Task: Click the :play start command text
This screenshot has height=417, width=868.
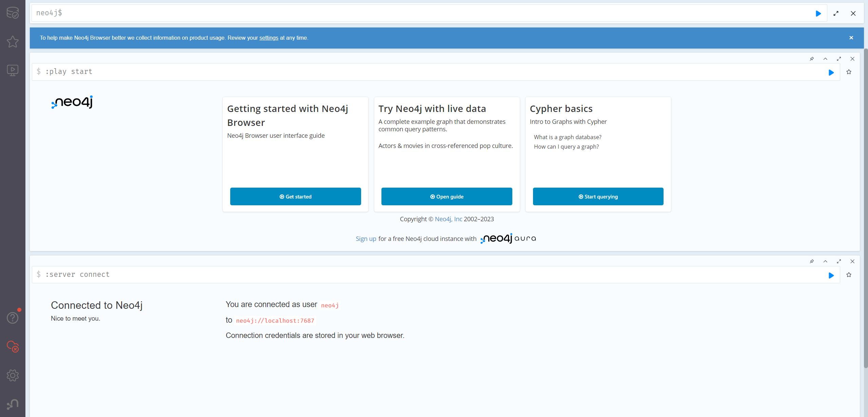Action: pos(69,71)
